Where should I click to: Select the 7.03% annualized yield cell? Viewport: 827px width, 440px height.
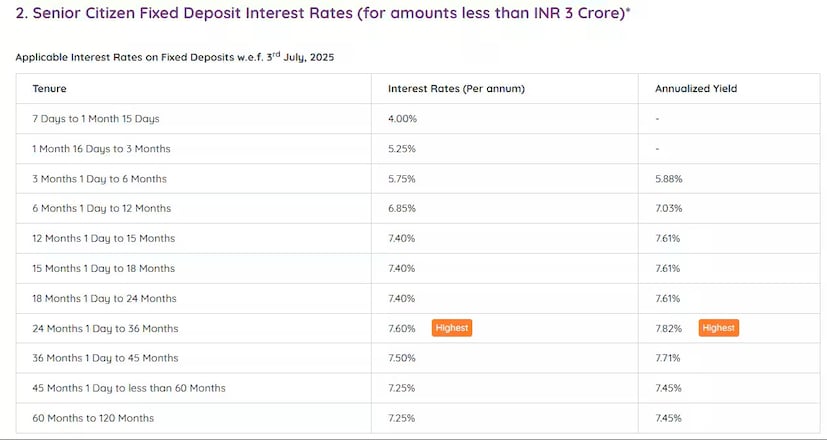[669, 208]
